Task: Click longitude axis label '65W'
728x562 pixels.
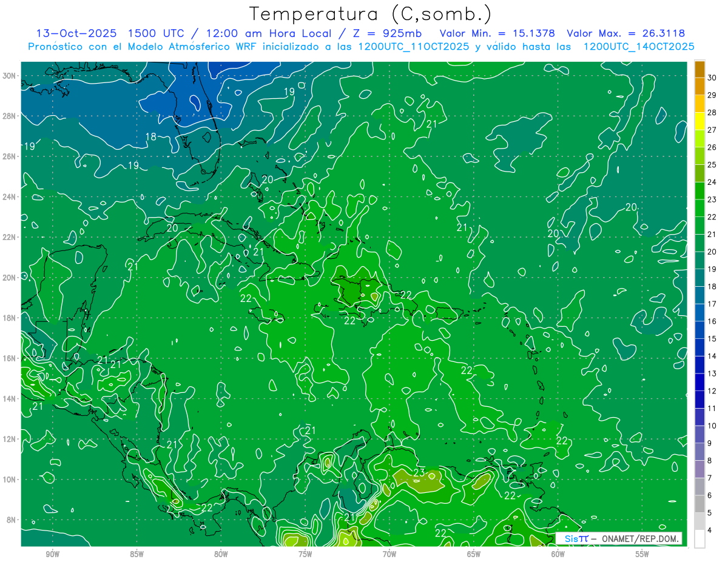Action: (474, 554)
